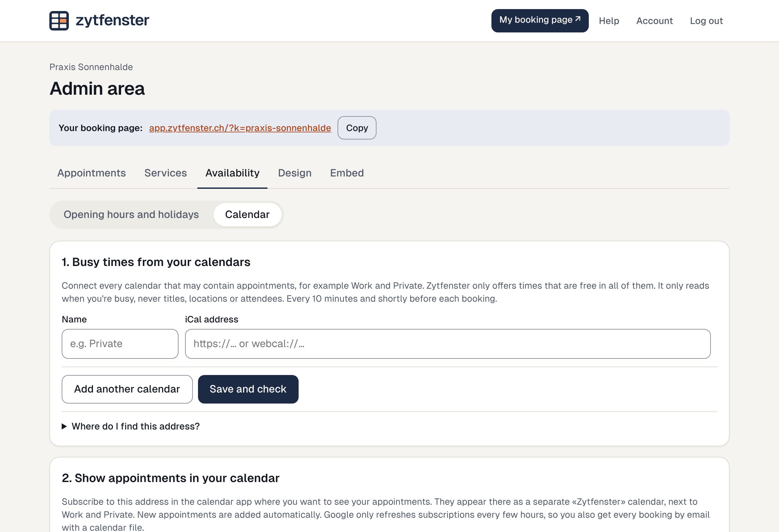Open the Help link
779x532 pixels.
[609, 21]
